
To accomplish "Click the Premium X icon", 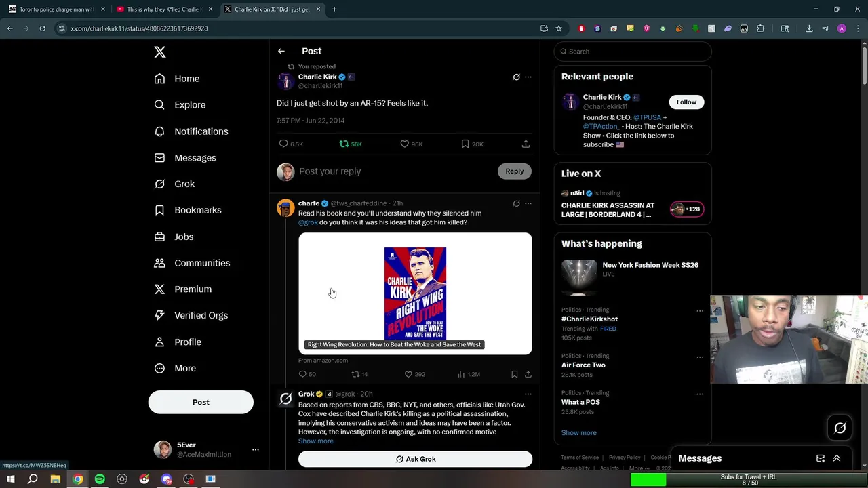I will tap(159, 289).
